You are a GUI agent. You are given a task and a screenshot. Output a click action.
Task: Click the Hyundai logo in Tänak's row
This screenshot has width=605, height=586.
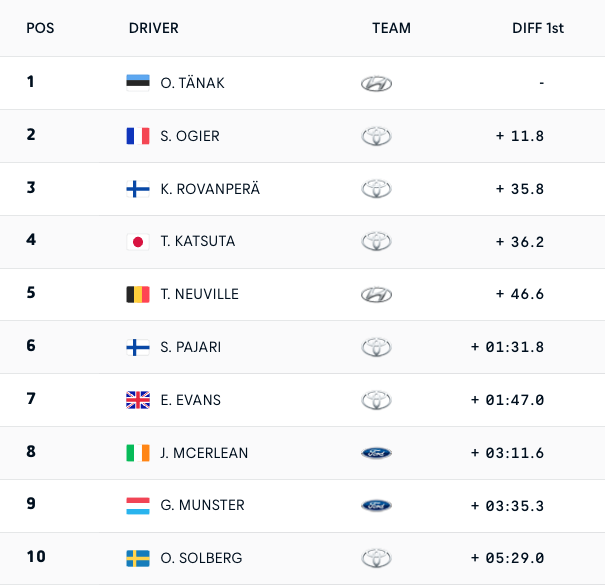point(376,83)
